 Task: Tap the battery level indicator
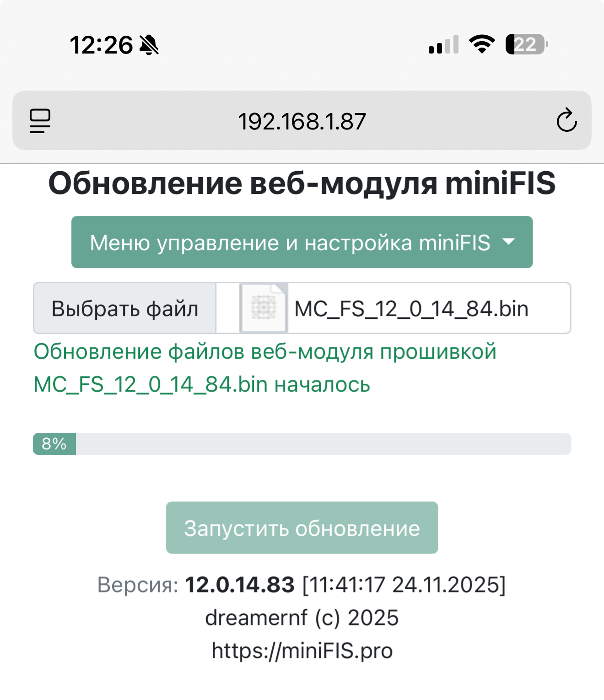526,44
